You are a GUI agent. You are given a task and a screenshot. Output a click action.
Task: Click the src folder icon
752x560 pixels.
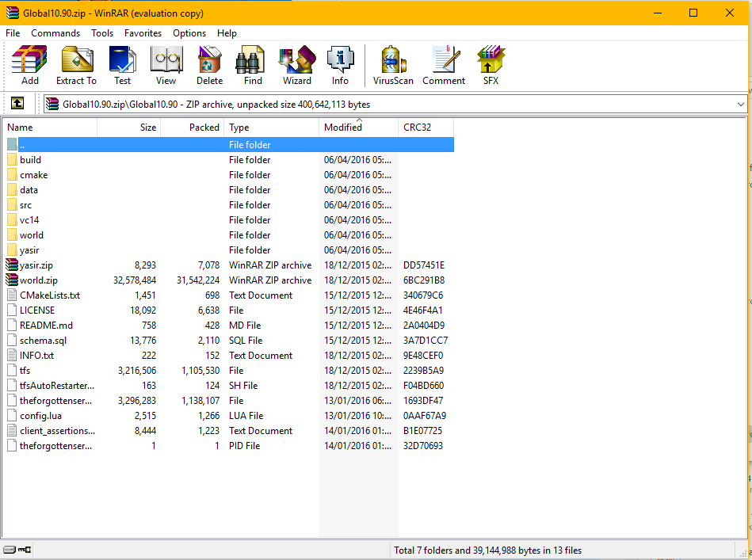[x=12, y=204]
